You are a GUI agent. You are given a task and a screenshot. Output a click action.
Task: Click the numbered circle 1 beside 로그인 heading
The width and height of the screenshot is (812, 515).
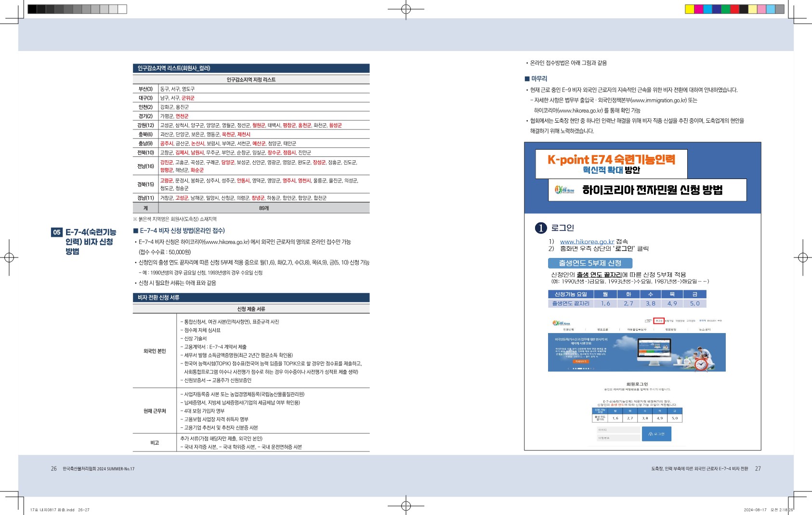541,228
